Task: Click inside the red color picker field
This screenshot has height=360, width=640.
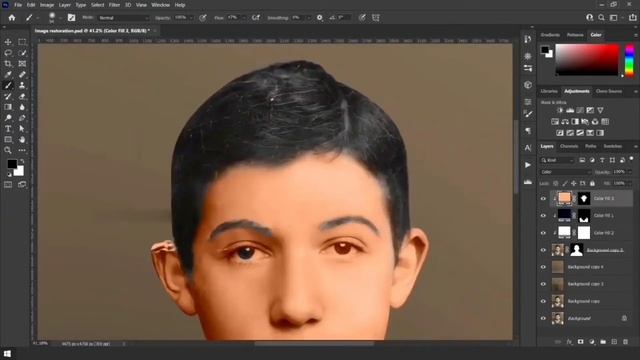Action: (x=587, y=60)
